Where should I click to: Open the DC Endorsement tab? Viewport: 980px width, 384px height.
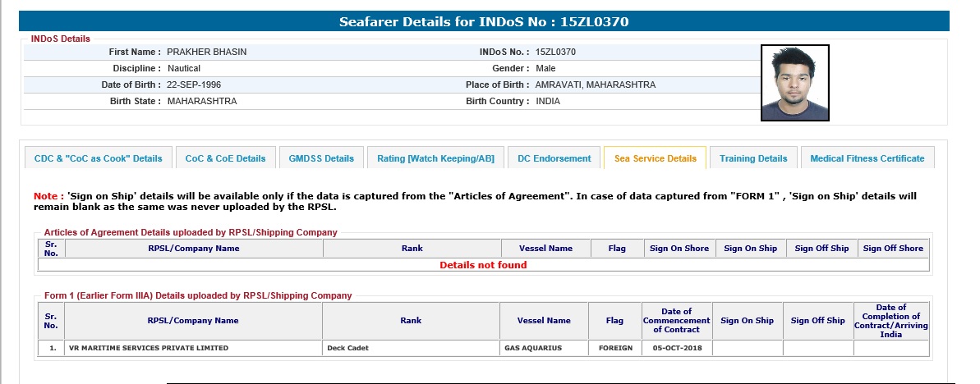(554, 158)
